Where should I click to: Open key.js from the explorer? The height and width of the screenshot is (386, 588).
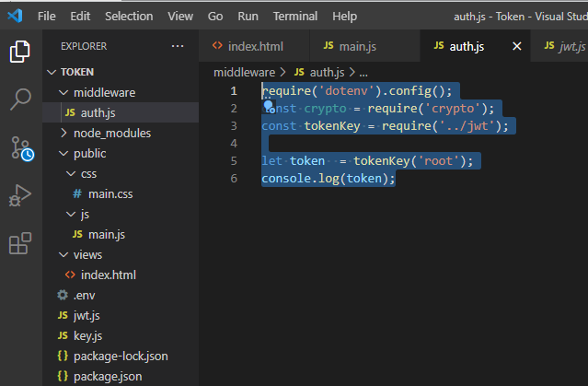[121, 335]
